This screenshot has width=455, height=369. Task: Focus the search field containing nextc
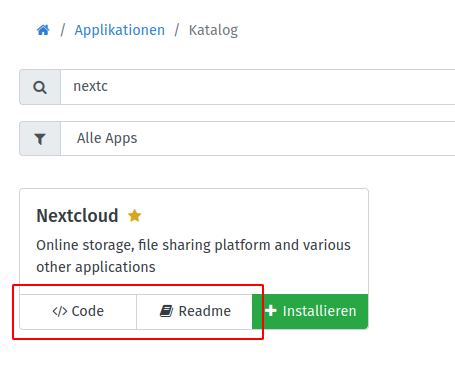point(258,87)
